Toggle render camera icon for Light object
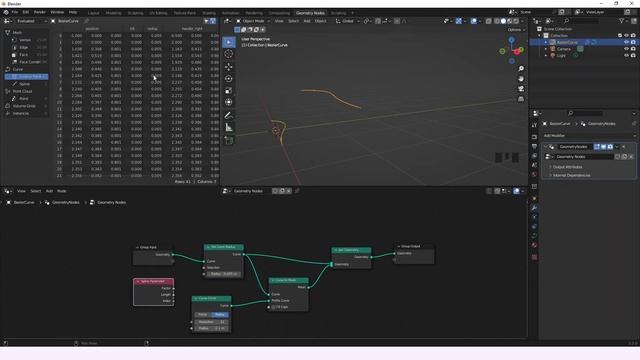This screenshot has width=640, height=360. [x=633, y=55]
